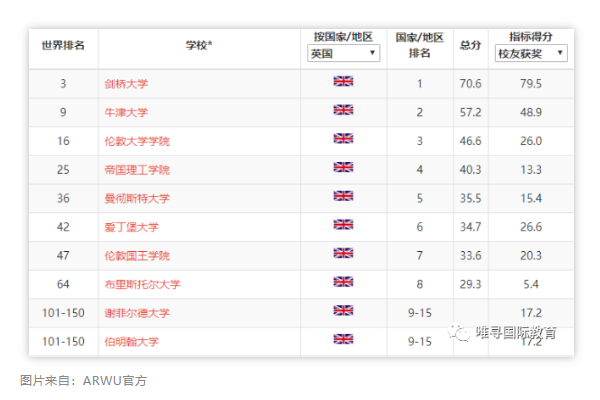Click the caption 图片来自：ARWU官方
This screenshot has height=400, width=600.
tap(83, 381)
